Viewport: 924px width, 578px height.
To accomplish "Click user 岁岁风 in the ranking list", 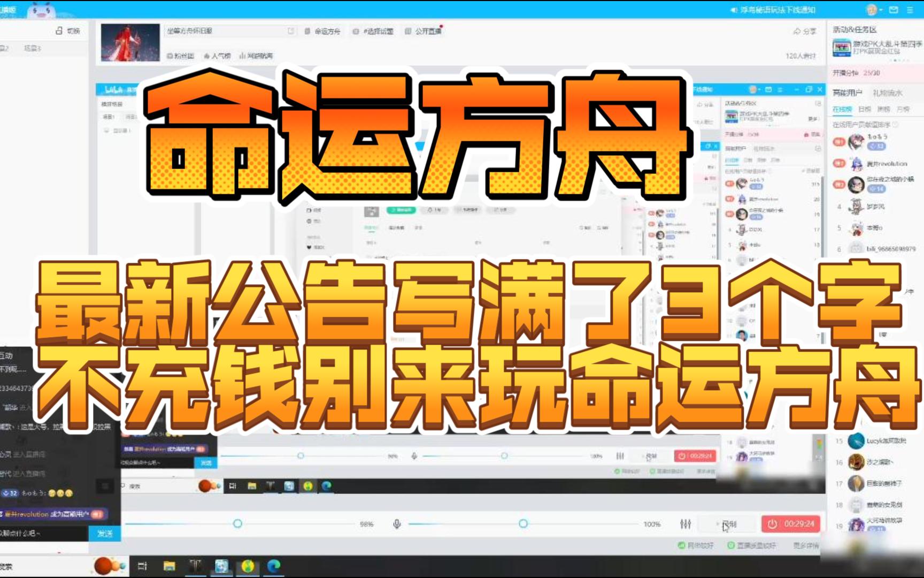I will pos(877,206).
